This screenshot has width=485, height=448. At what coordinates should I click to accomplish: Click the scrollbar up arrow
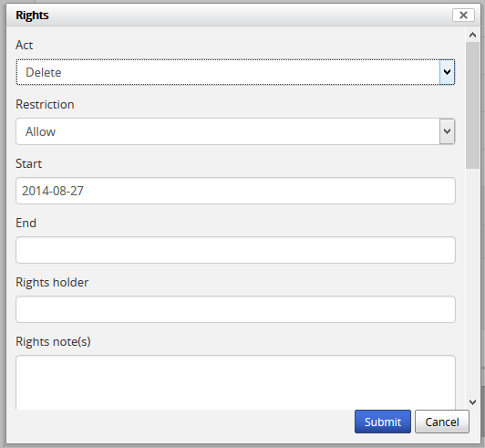pos(472,35)
